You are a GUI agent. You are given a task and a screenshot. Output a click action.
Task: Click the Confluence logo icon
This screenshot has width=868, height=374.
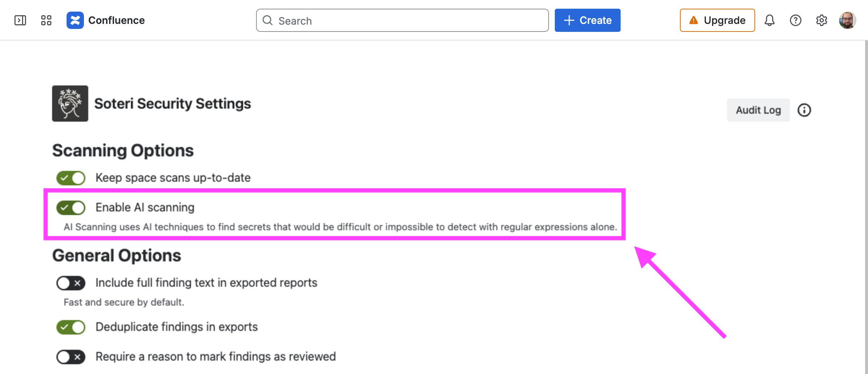point(75,20)
